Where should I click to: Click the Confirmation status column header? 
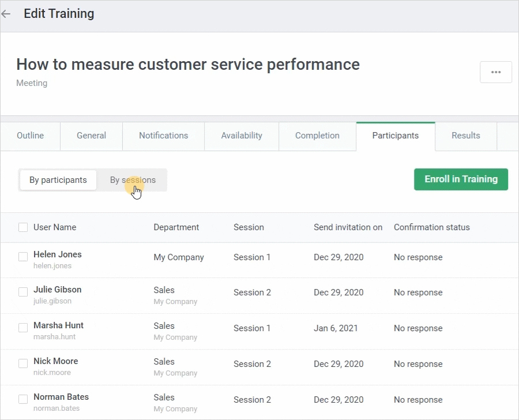(431, 227)
